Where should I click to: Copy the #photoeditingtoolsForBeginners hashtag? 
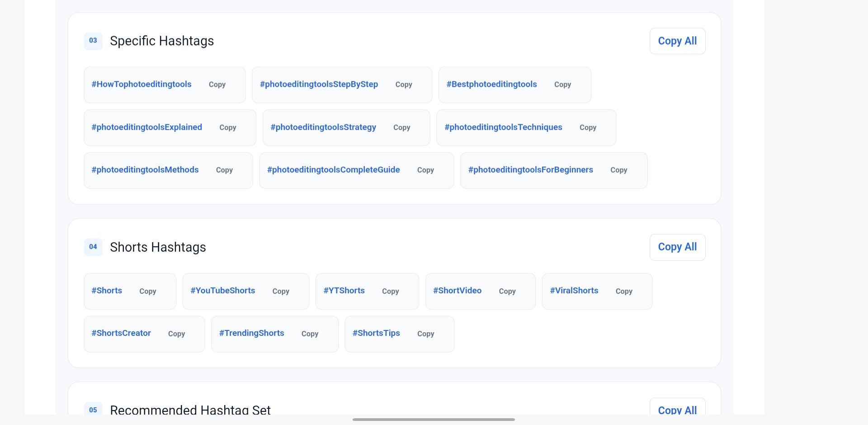point(618,170)
